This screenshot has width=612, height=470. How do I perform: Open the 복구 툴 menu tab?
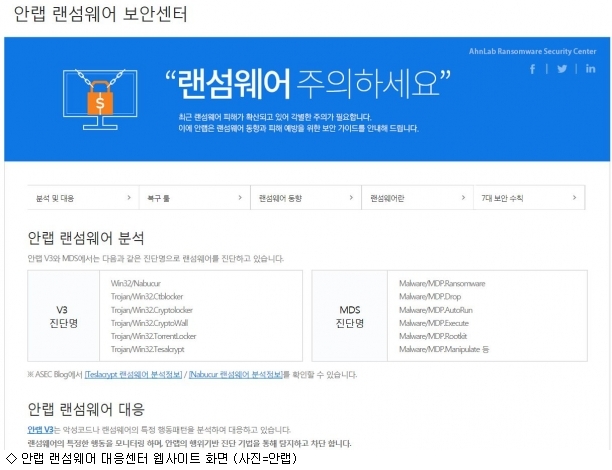195,198
